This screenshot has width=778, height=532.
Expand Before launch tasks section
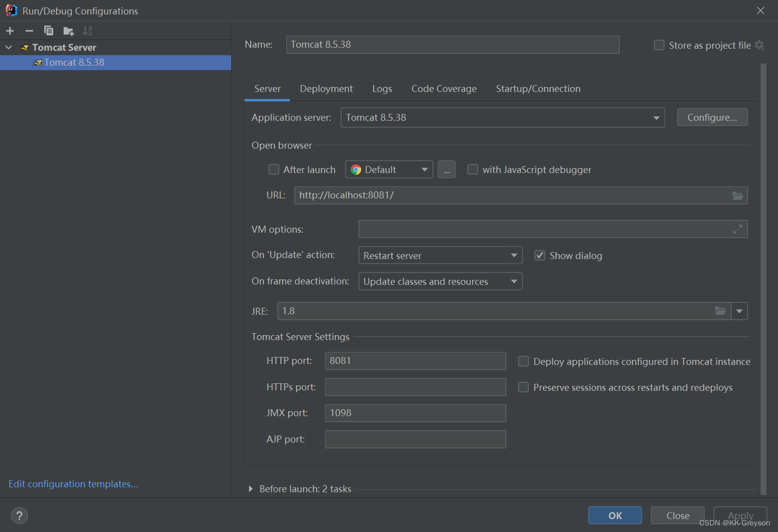pyautogui.click(x=251, y=489)
